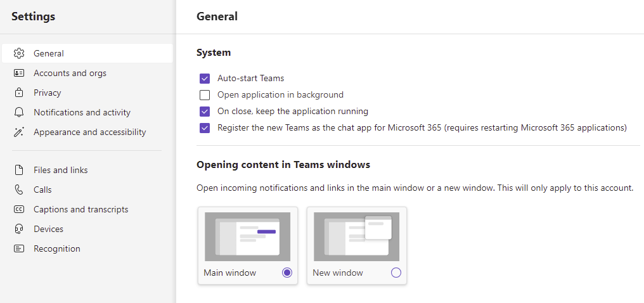Uncheck Register new Teams as chat app
The height and width of the screenshot is (303, 644).
click(205, 128)
